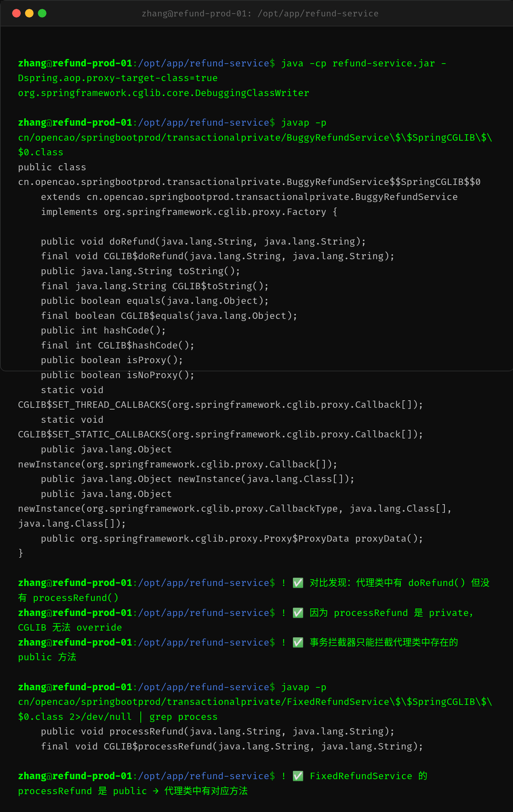Click the green checkmark emoji before 事务拦截器
Viewport: 513px width, 812px height.
(x=298, y=643)
